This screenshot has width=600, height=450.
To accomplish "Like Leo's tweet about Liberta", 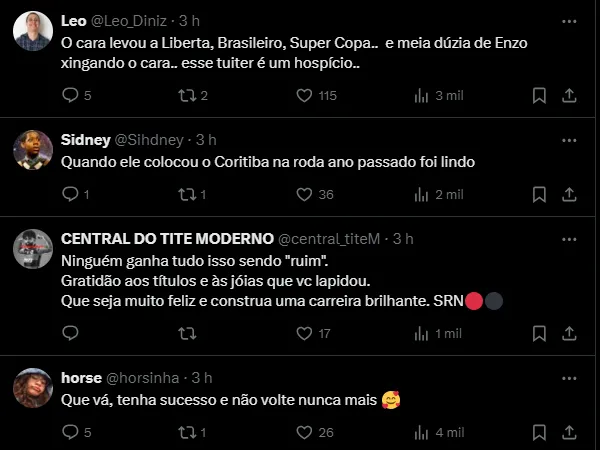I will point(305,96).
